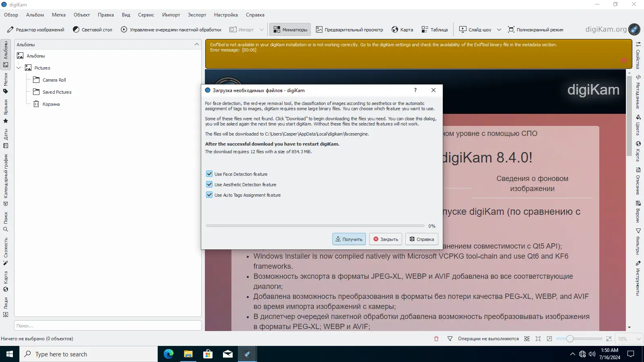The height and width of the screenshot is (362, 644).
Task: Collapse the Pictures album tree node
Action: tap(19, 68)
